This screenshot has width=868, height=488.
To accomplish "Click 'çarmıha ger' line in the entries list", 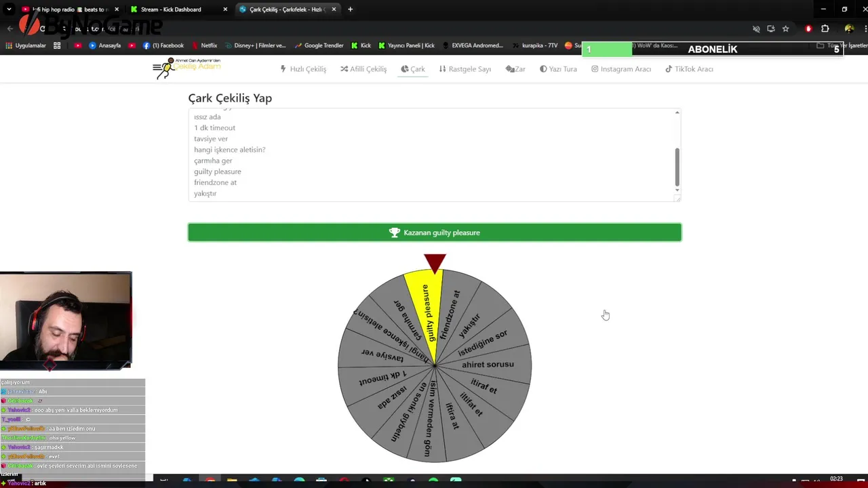I will tap(213, 161).
